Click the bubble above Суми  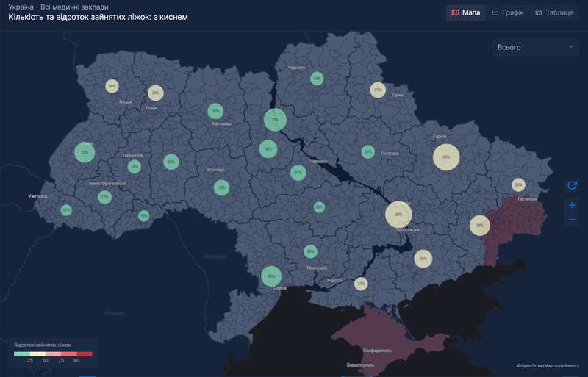coord(377,90)
